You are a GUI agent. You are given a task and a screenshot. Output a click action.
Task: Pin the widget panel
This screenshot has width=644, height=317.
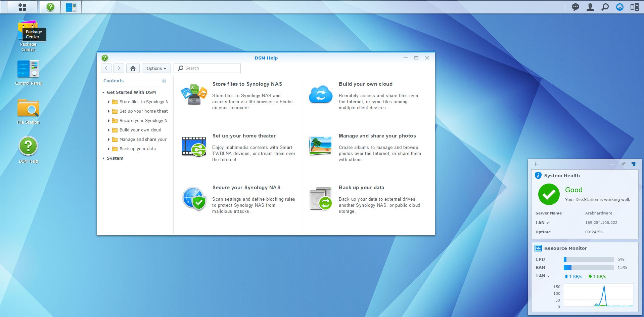[x=623, y=164]
